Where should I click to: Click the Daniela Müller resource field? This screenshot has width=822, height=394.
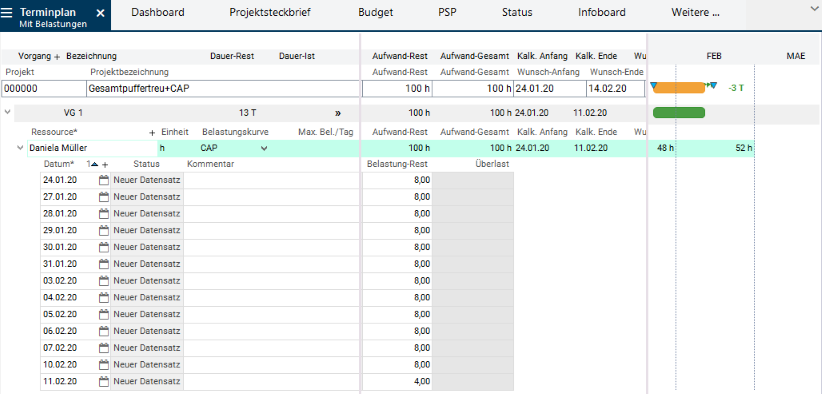tap(92, 148)
